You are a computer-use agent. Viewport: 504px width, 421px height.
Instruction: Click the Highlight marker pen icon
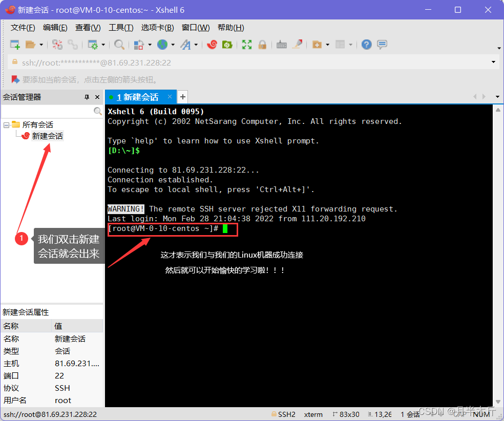coord(297,45)
